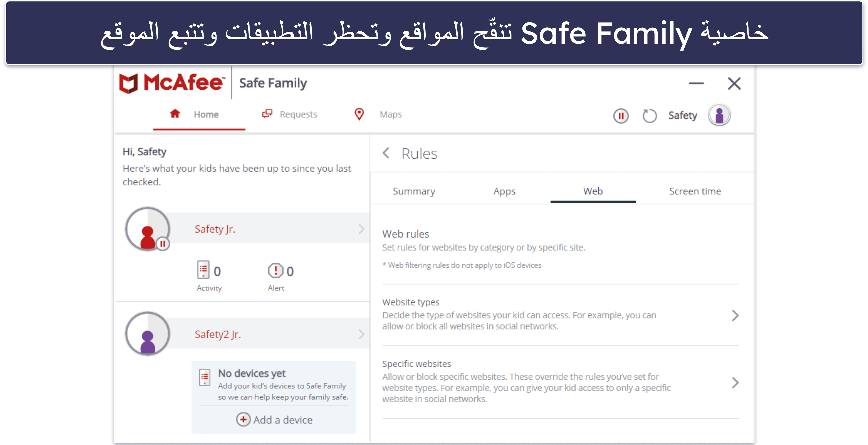Click the Safety Jr. name link

click(x=215, y=229)
